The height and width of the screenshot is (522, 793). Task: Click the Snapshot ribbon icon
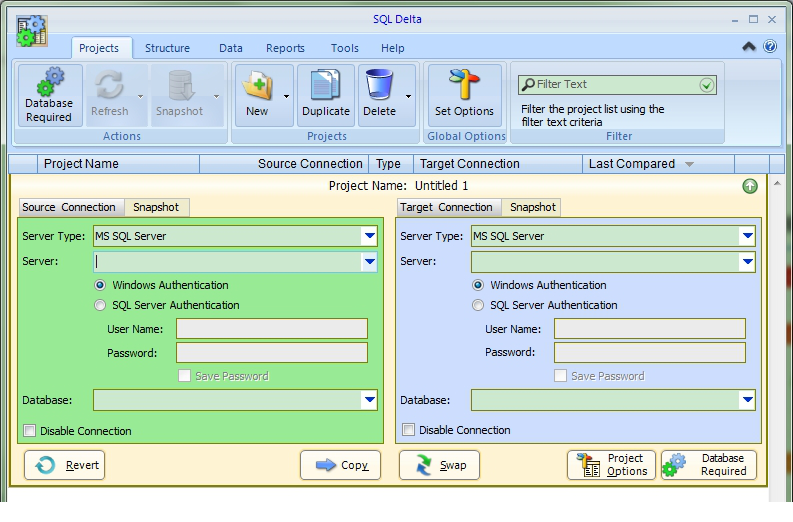pyautogui.click(x=180, y=95)
